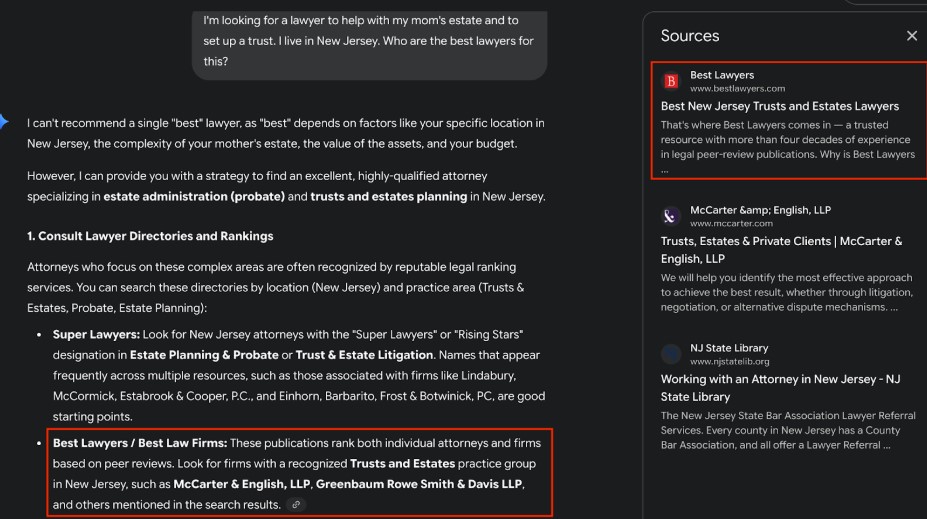Close the Sources panel

(911, 36)
